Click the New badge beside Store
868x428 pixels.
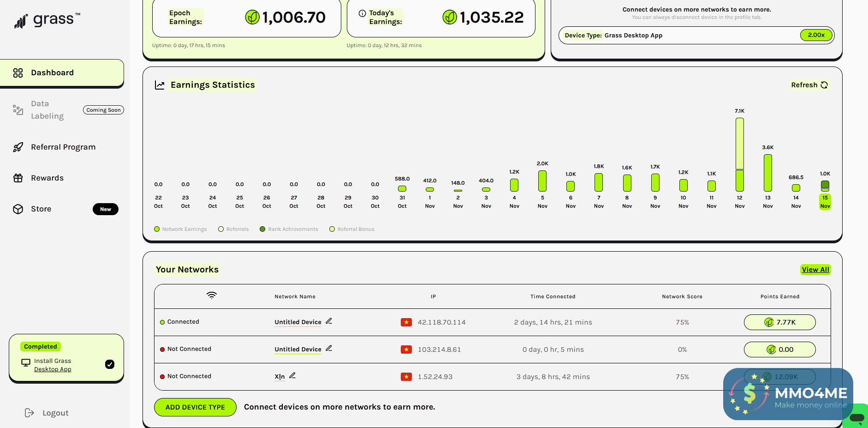106,209
